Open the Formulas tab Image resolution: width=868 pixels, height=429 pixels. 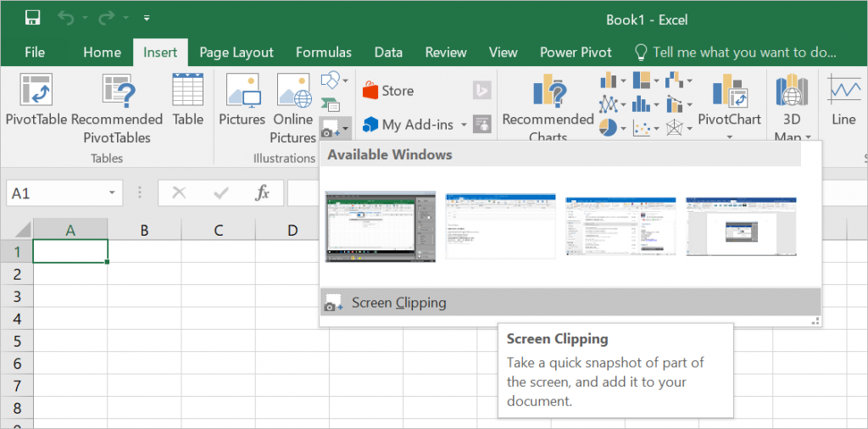324,53
